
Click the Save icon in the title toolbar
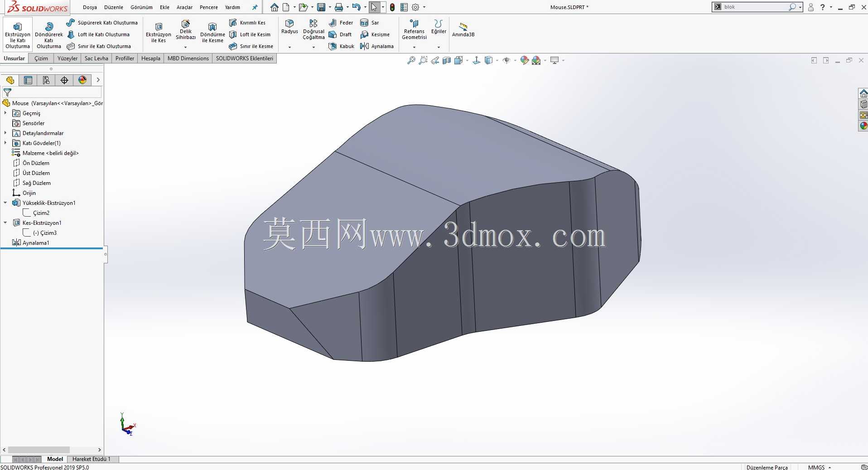(x=321, y=7)
